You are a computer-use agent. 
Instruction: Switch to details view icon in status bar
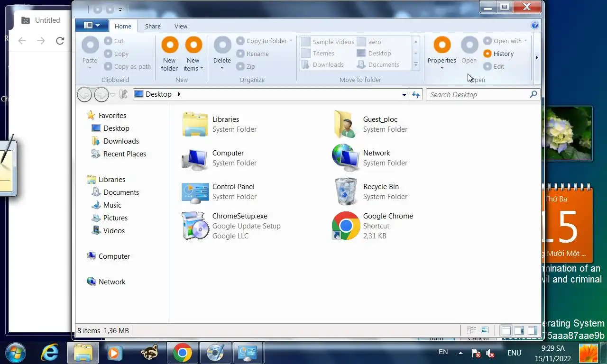(471, 330)
